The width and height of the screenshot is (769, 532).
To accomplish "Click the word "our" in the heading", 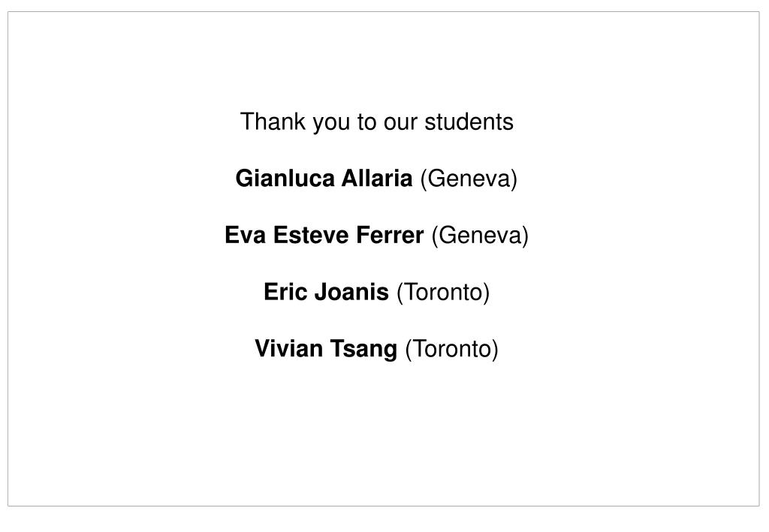I will tap(400, 123).
